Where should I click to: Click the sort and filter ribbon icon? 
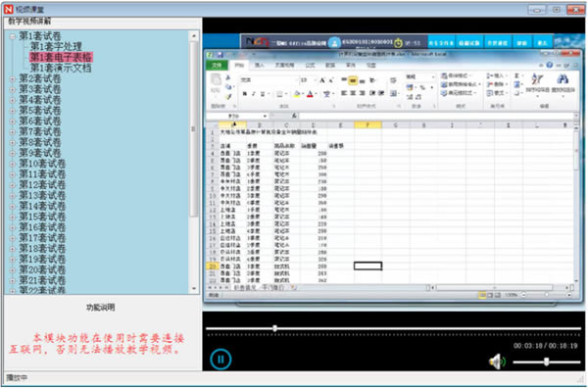click(x=537, y=79)
